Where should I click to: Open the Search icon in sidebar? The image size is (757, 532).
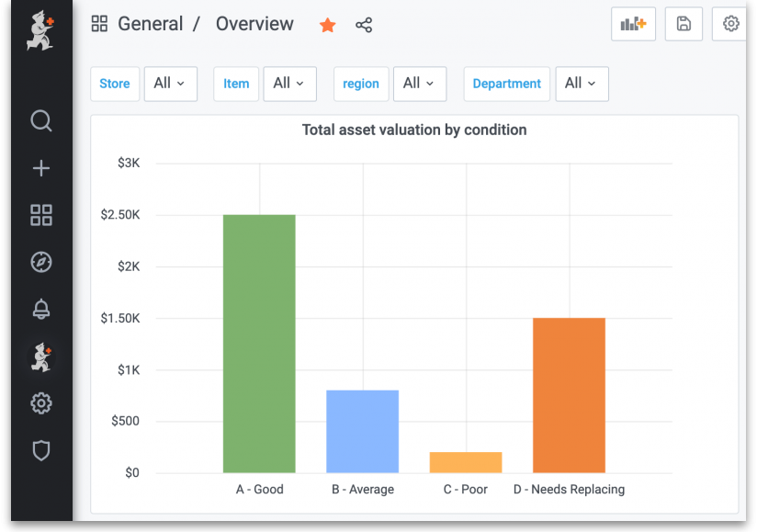(41, 121)
